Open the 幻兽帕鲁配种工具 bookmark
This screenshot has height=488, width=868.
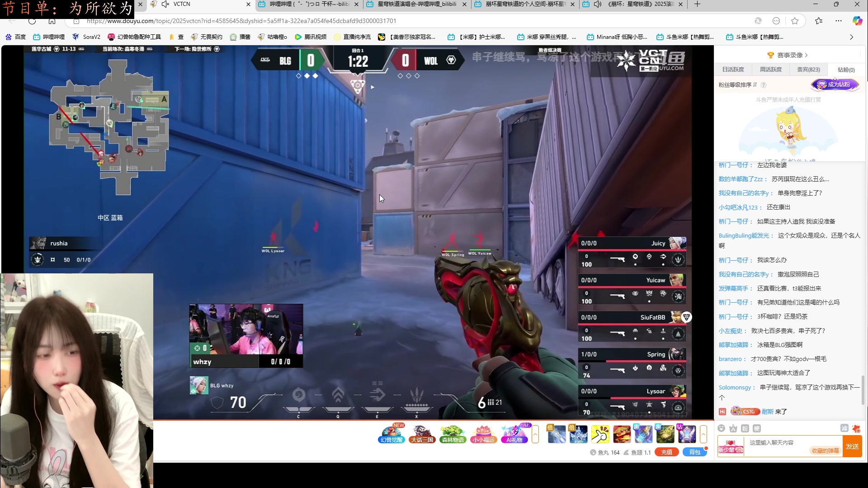(x=134, y=37)
